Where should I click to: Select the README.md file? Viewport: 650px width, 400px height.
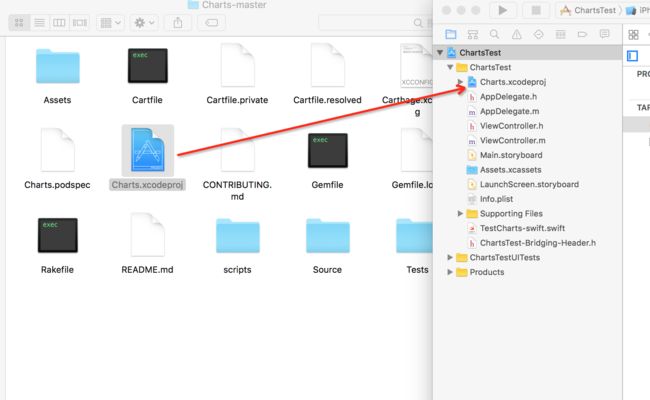(x=148, y=235)
